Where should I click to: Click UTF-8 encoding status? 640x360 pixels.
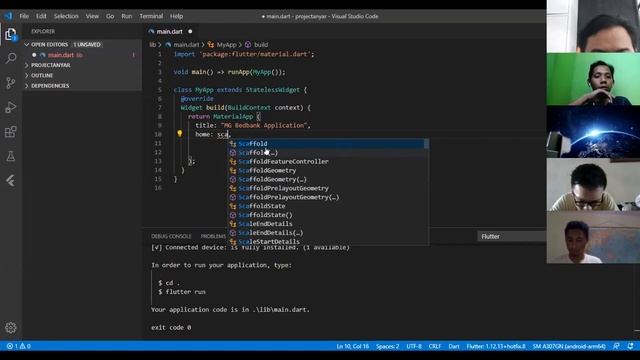click(414, 346)
